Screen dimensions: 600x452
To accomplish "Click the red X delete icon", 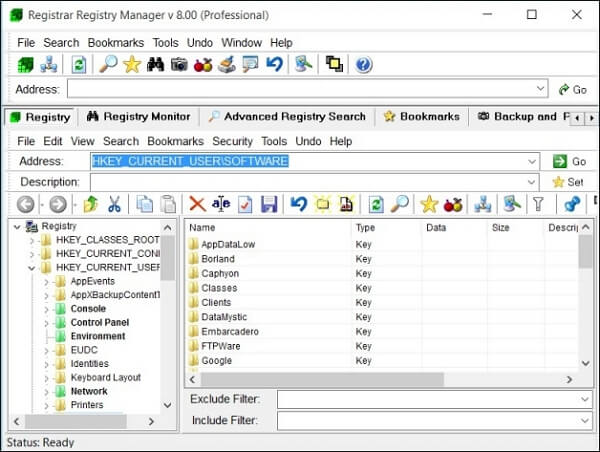I will tap(197, 204).
